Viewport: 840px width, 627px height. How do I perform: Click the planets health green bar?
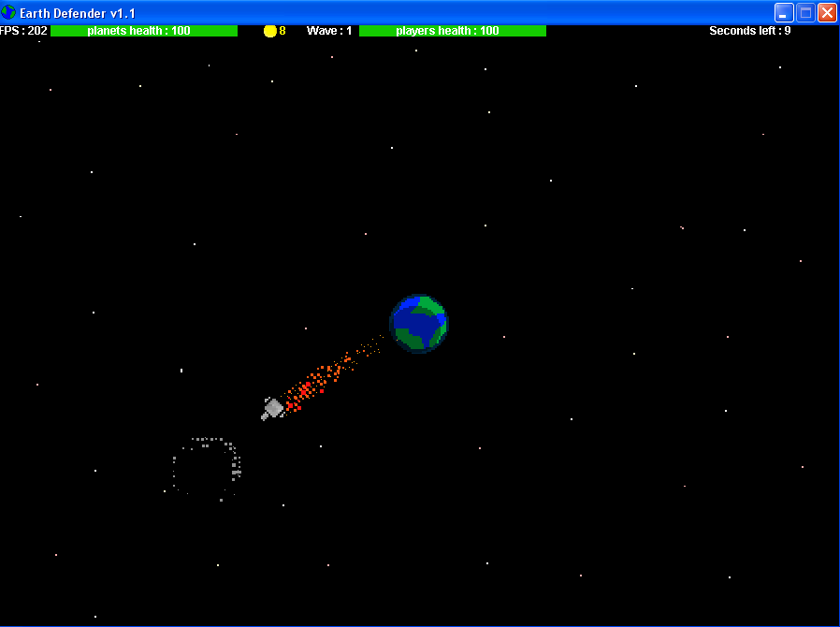click(x=144, y=31)
